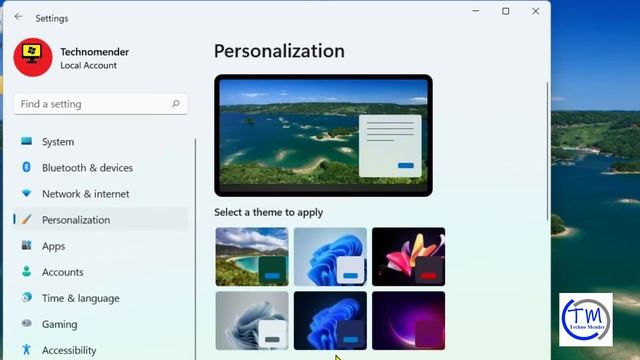Go to Network & internet
The width and height of the screenshot is (640, 360).
(x=101, y=194)
